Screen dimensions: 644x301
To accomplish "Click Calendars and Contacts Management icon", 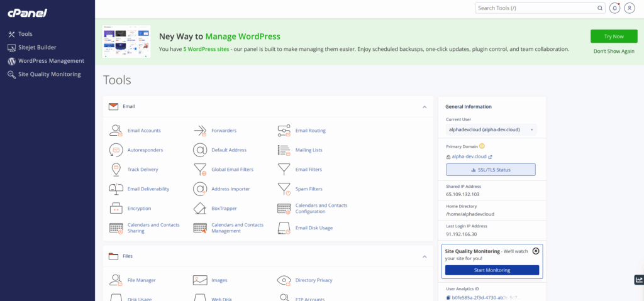I will click(199, 228).
